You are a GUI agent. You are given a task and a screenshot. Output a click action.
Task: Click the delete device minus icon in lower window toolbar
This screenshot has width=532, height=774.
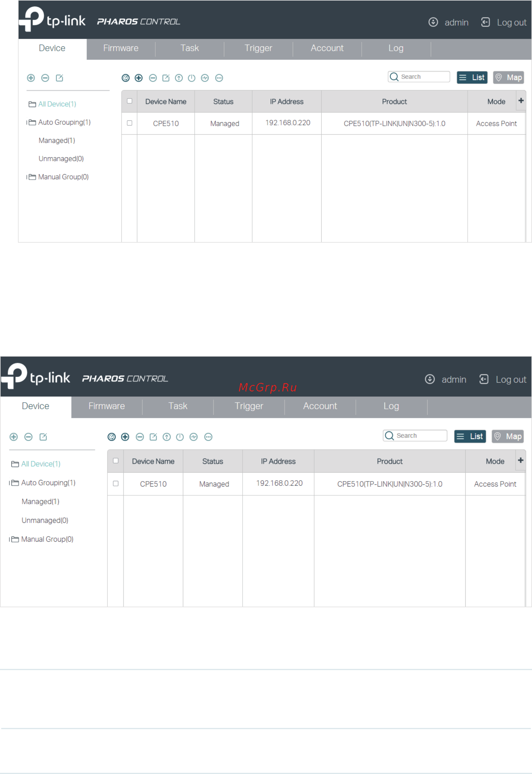[140, 437]
